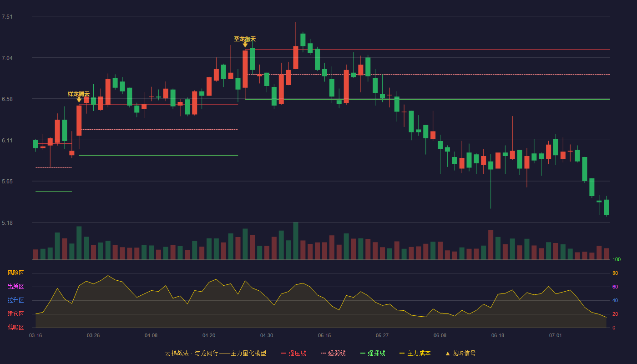Viewport: 637px width, 364px height.
Task: Click the 04-20 date label
Action: coord(209,335)
